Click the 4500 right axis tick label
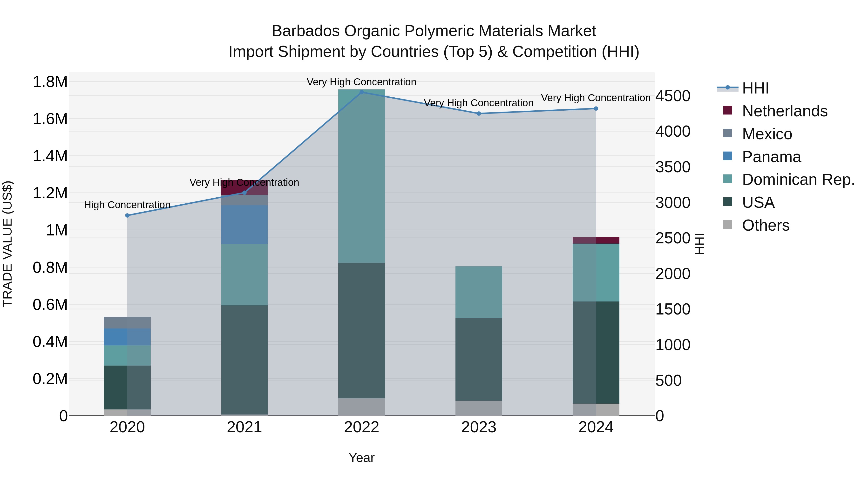 coord(673,96)
